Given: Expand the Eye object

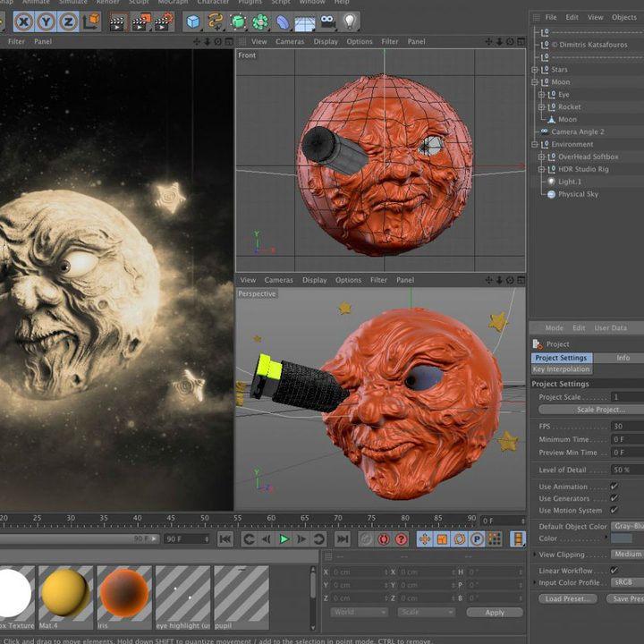Looking at the screenshot, I should point(541,95).
